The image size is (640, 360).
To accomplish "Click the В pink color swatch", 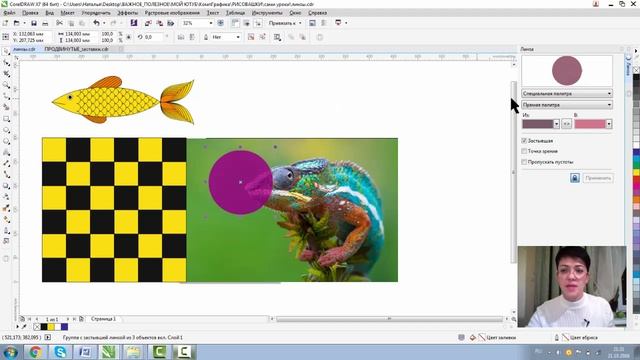I will 590,124.
